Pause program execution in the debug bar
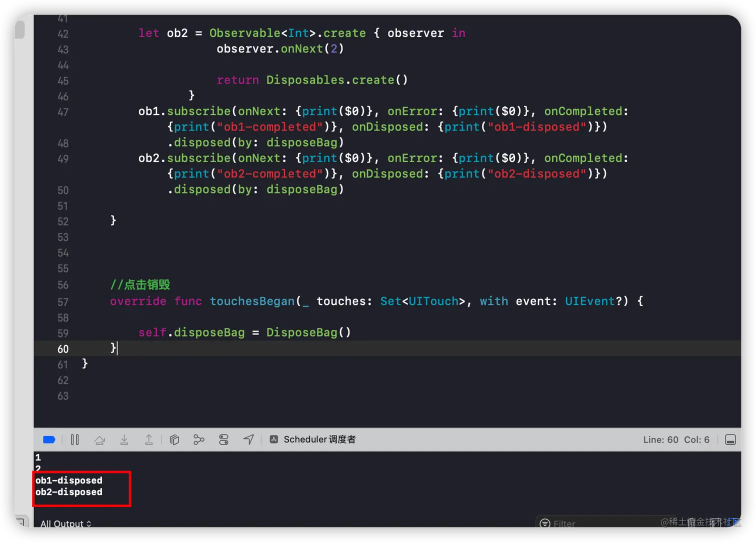This screenshot has height=542, width=756. (75, 439)
